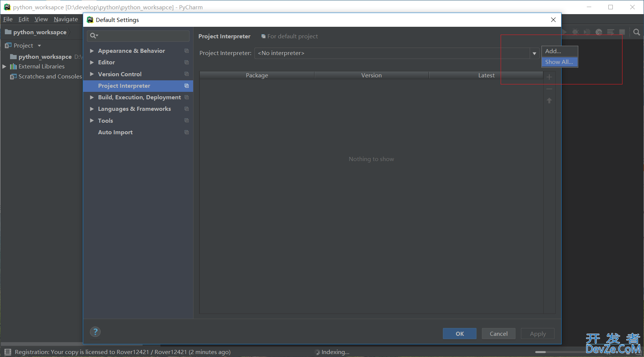Click Search Everywhere magnifier in PyCharm toolbar
The height and width of the screenshot is (357, 644).
pyautogui.click(x=637, y=32)
